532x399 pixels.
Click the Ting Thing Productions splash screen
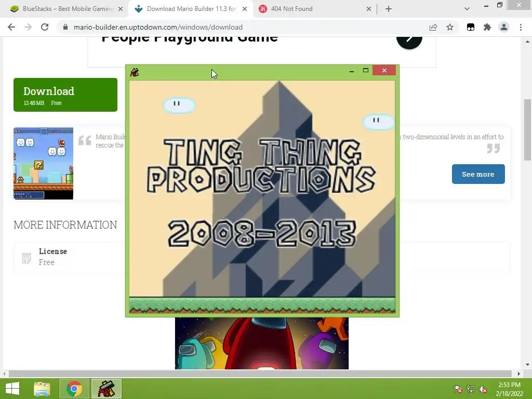click(262, 197)
